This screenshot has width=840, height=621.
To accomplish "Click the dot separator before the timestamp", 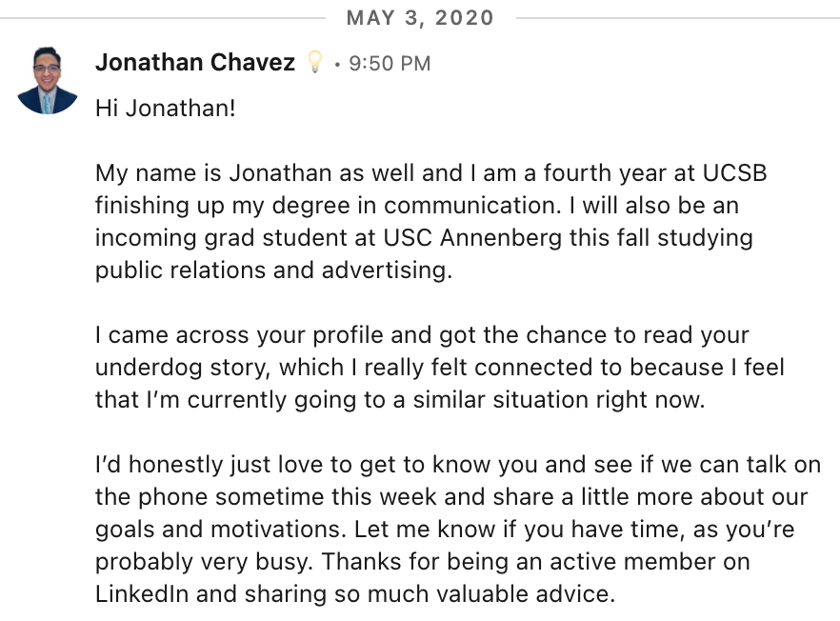I will (337, 64).
